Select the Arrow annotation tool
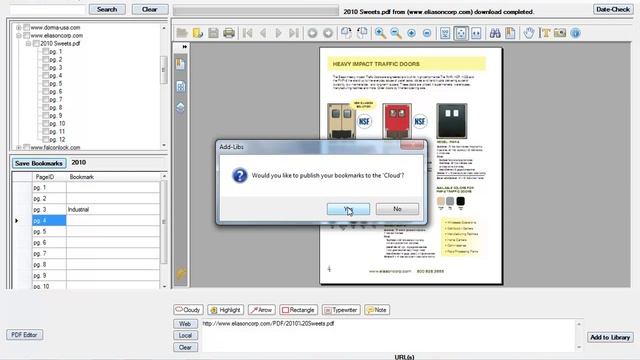The image size is (640, 360). pyautogui.click(x=262, y=310)
